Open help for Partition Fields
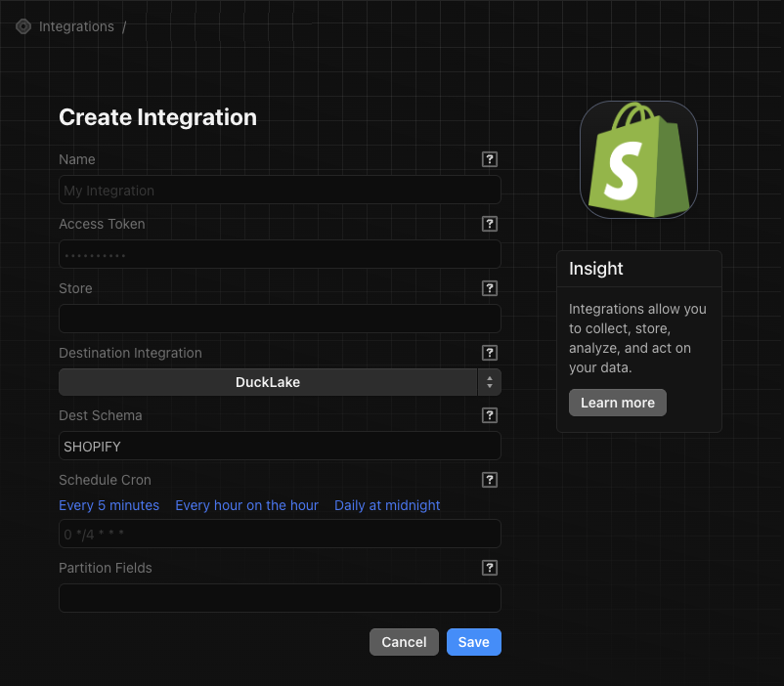Viewport: 784px width, 686px height. coord(490,568)
